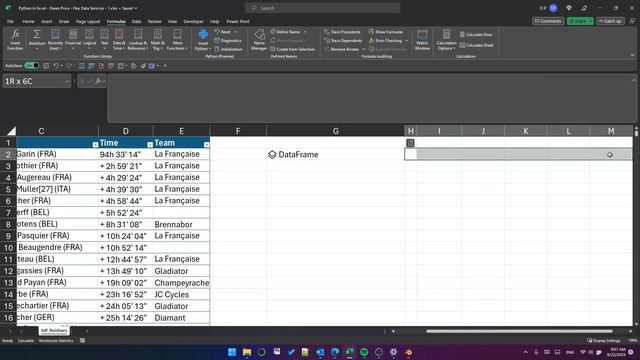This screenshot has width=640, height=360.
Task: Click the search box in title bar
Action: tap(322, 8)
